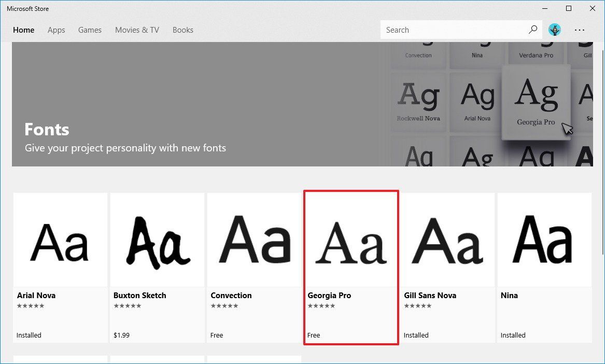Click the Georgia Pro tile in the banner
Viewport: 605px width, 364px height.
(536, 101)
